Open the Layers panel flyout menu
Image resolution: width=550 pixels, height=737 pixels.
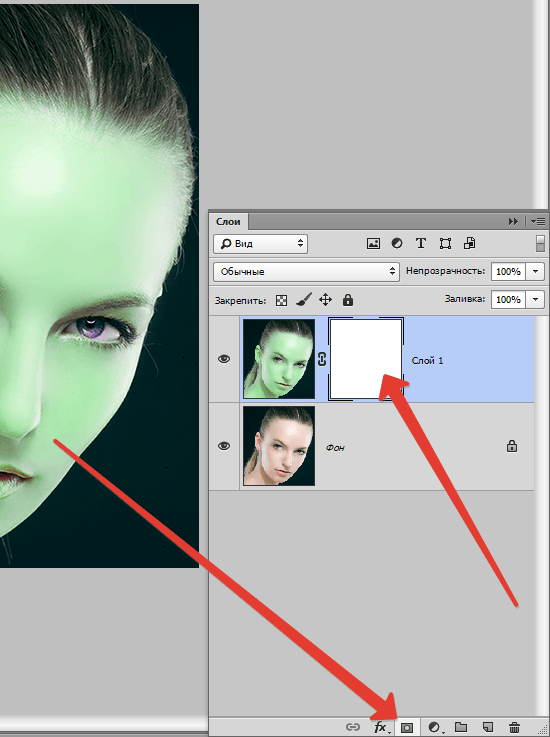coord(538,221)
